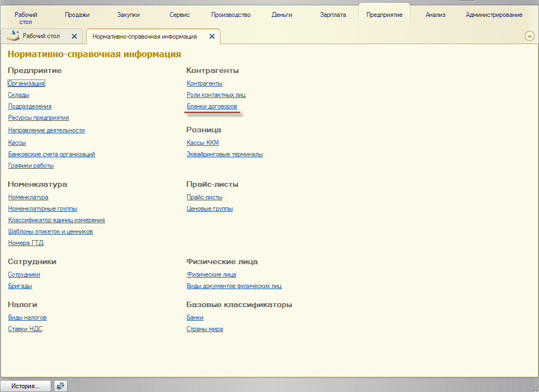Open the Анализ section

[436, 15]
